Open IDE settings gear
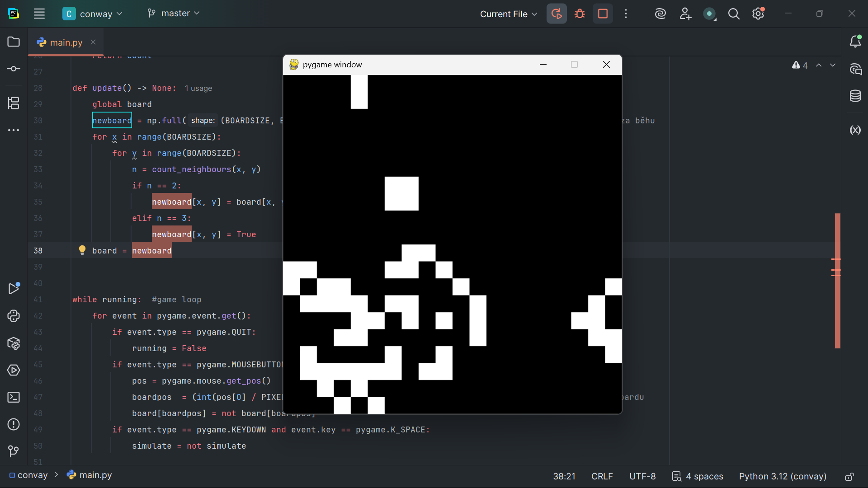This screenshot has width=868, height=488. [758, 14]
